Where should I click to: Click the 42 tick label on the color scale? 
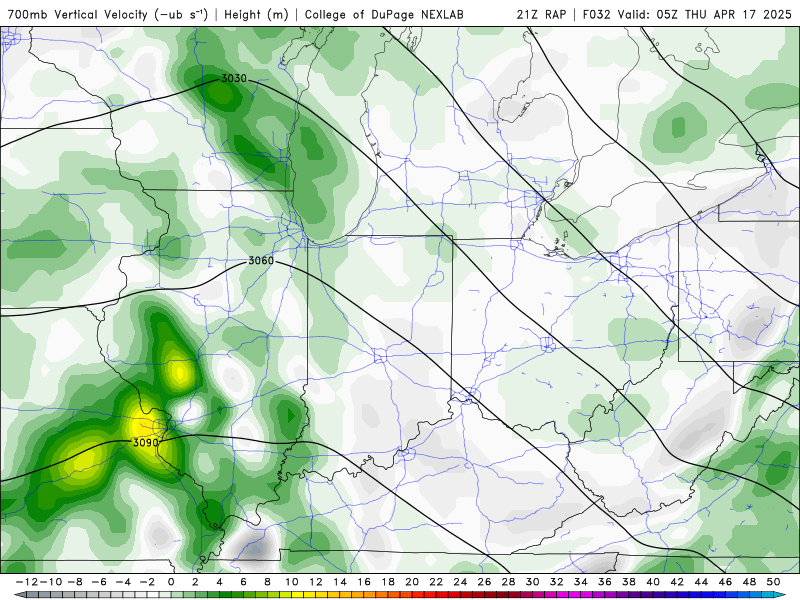[677, 582]
